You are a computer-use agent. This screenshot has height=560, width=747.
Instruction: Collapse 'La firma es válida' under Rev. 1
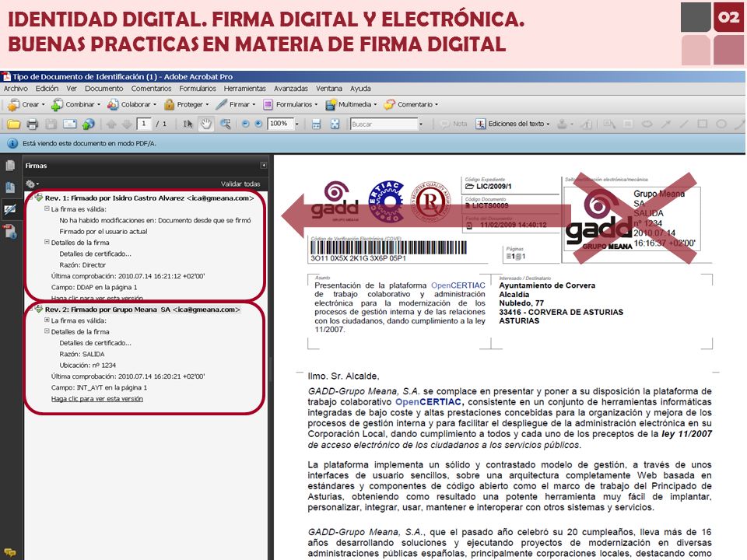47,208
